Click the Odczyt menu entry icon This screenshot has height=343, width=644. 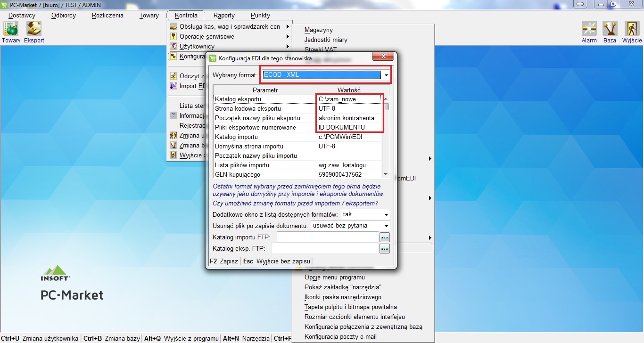click(173, 76)
